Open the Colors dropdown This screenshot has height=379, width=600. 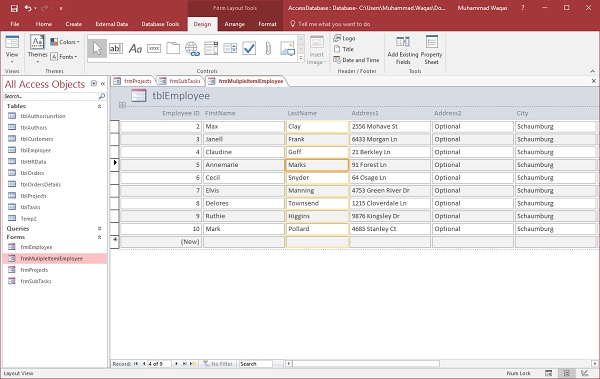click(65, 42)
